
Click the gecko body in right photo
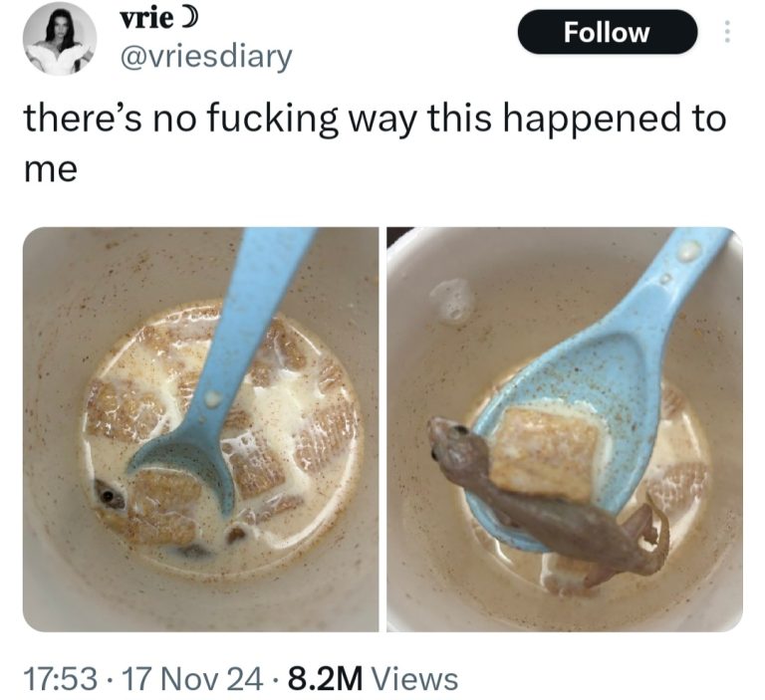[547, 505]
